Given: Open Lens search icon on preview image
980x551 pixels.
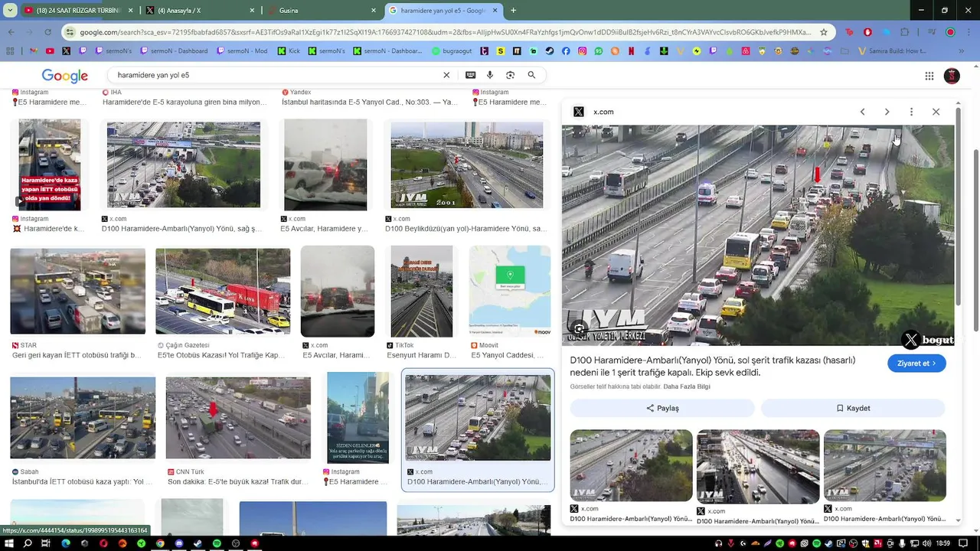Looking at the screenshot, I should [580, 329].
